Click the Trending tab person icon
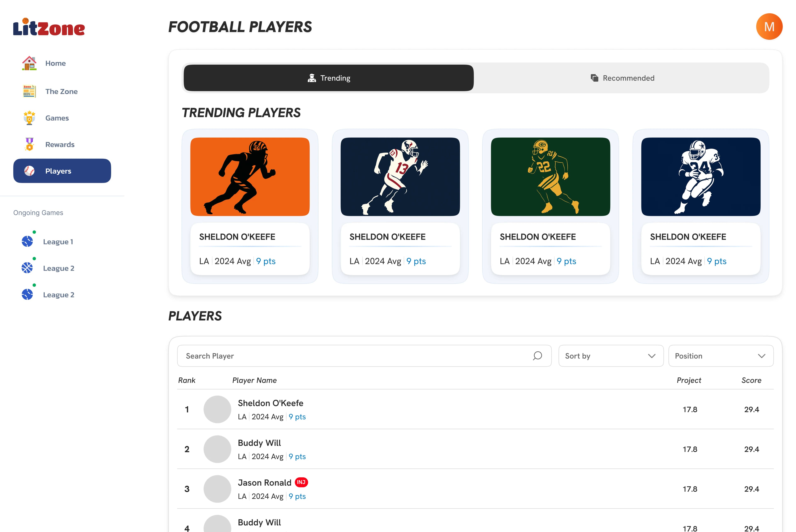The width and height of the screenshot is (796, 532). (312, 78)
